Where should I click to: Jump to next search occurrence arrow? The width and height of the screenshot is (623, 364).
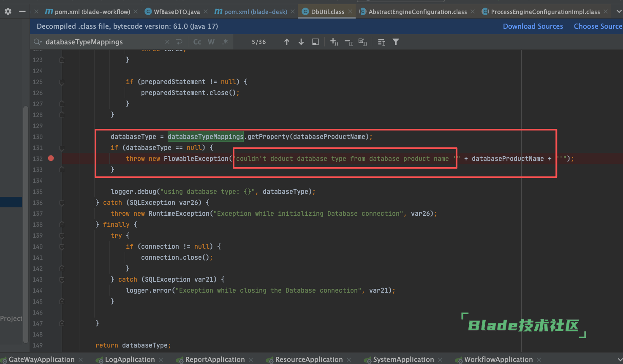click(x=301, y=42)
